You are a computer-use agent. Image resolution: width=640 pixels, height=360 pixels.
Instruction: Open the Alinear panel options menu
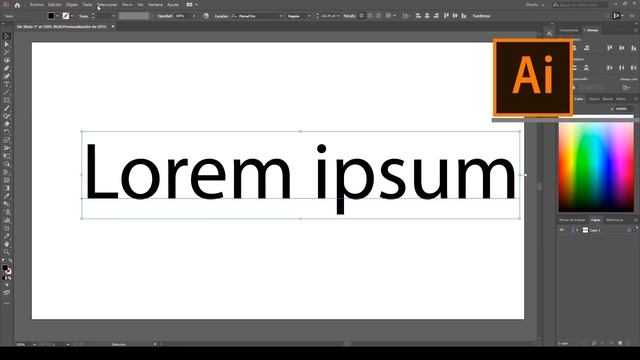click(636, 30)
